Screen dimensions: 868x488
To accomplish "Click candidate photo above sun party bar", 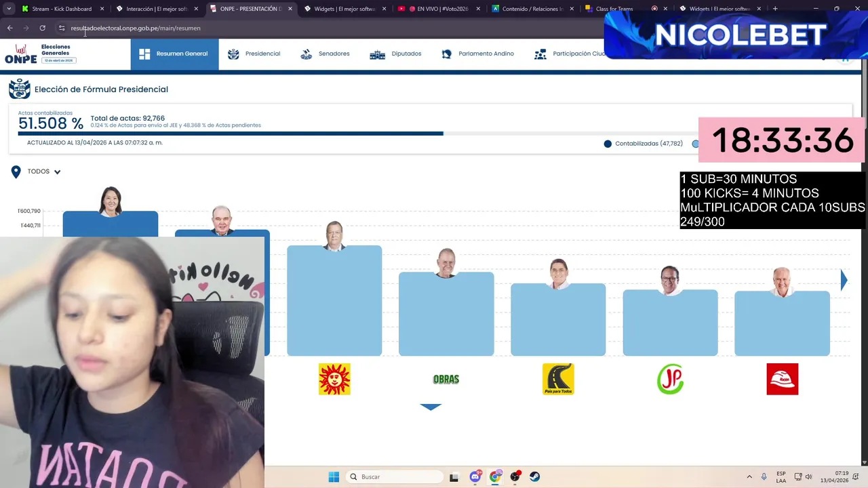I will (334, 236).
